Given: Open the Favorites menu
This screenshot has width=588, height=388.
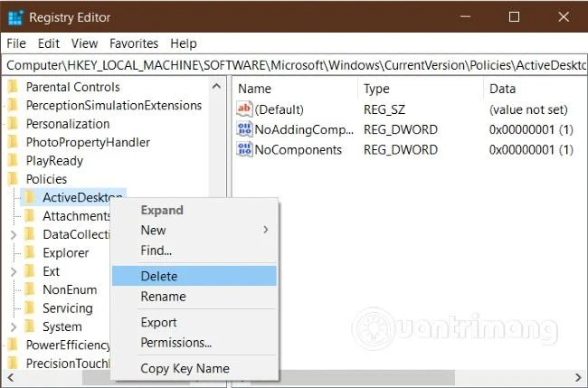Looking at the screenshot, I should 134,43.
